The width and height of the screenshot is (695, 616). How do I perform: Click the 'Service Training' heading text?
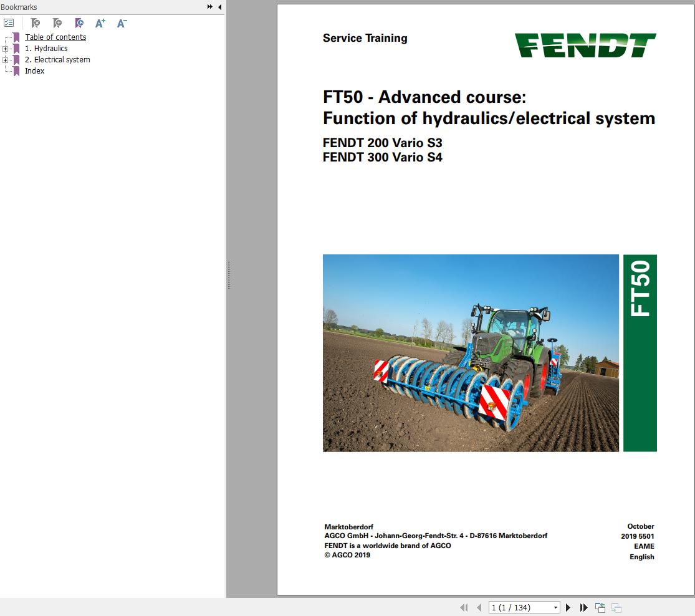(365, 38)
